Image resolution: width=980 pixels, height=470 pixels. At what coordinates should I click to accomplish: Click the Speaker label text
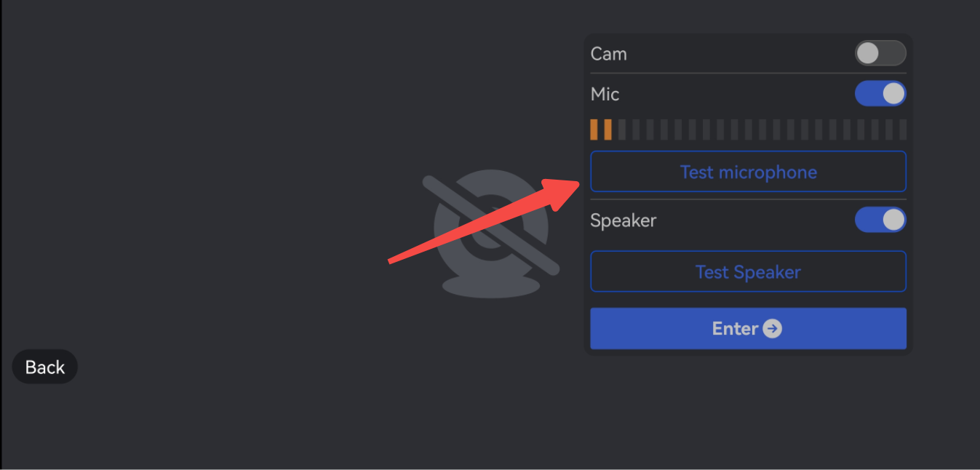pos(623,220)
